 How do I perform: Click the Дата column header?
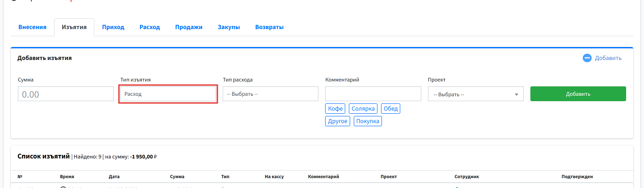click(x=114, y=177)
